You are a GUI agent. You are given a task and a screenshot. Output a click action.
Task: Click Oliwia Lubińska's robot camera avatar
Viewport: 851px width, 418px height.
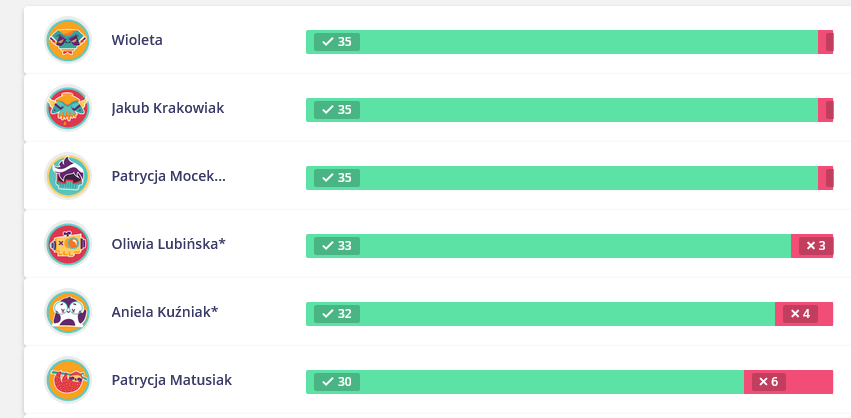pos(68,244)
